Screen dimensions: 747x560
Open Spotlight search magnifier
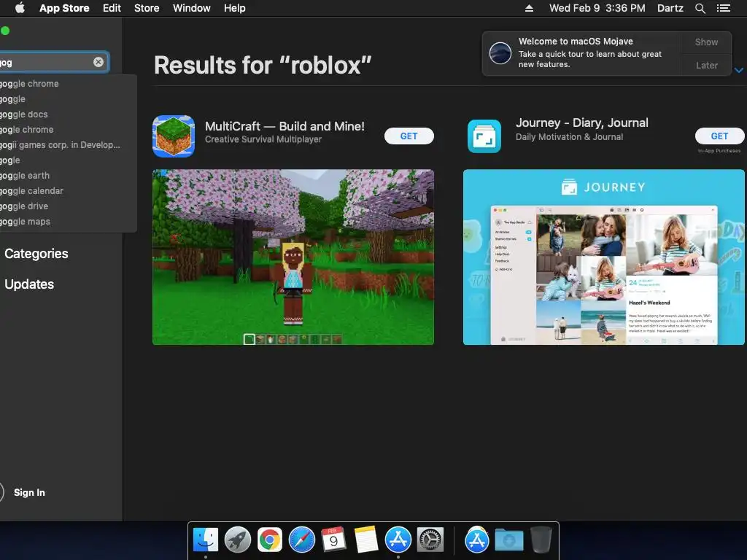click(x=700, y=8)
